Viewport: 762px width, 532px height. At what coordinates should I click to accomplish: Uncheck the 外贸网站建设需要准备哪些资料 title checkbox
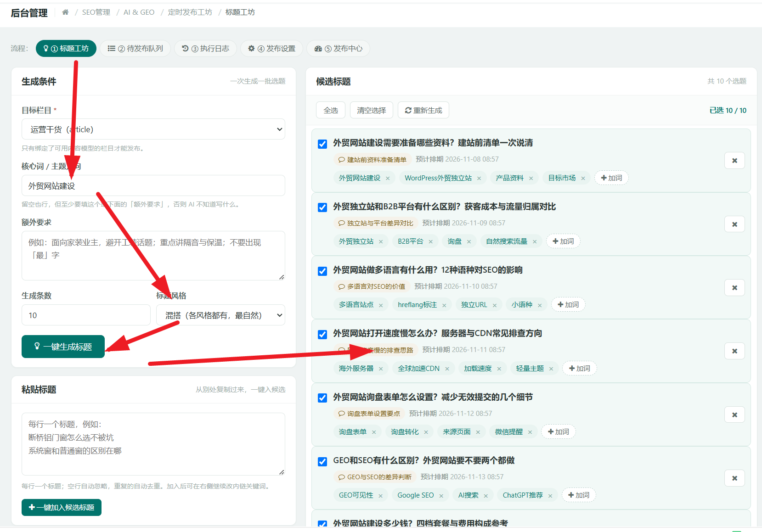click(322, 144)
